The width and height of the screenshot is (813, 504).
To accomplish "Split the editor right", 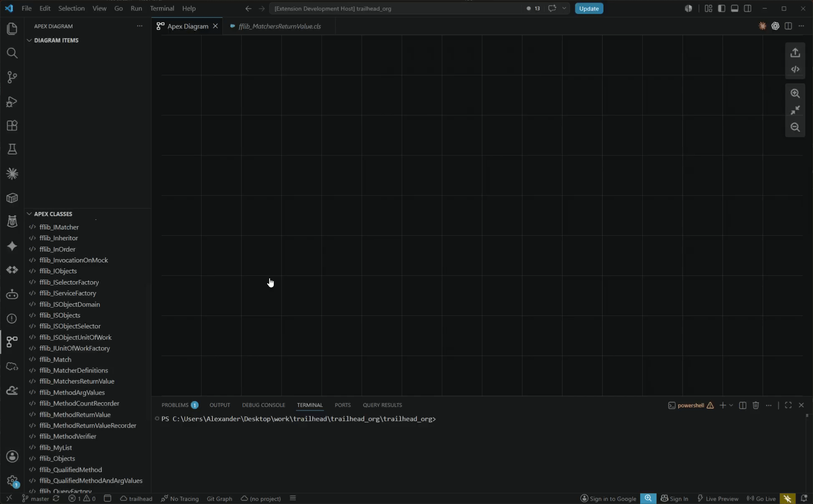I will click(x=788, y=26).
